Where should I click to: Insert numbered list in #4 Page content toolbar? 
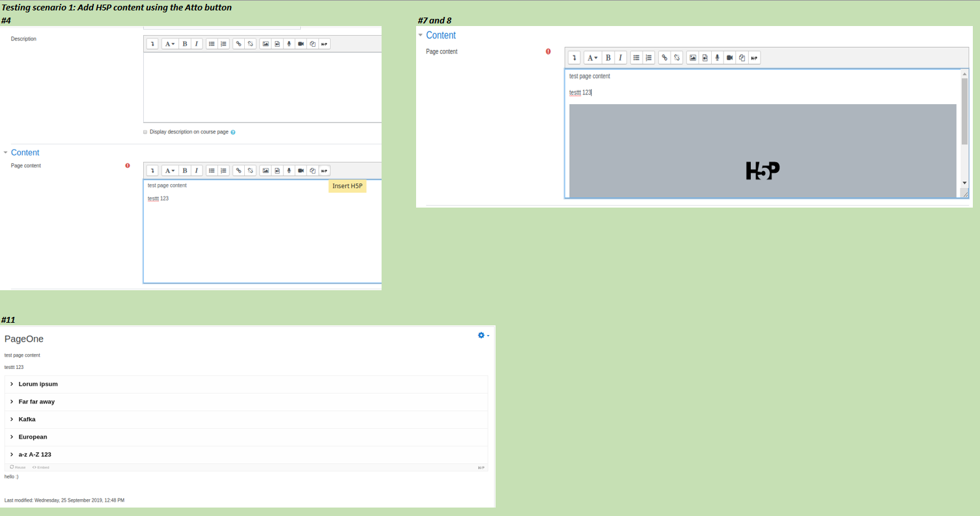pos(223,170)
